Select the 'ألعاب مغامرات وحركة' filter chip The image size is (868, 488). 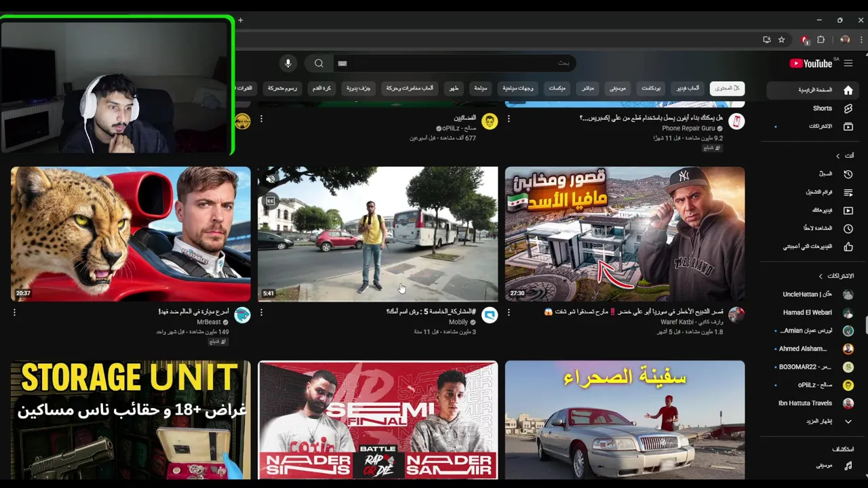[410, 89]
